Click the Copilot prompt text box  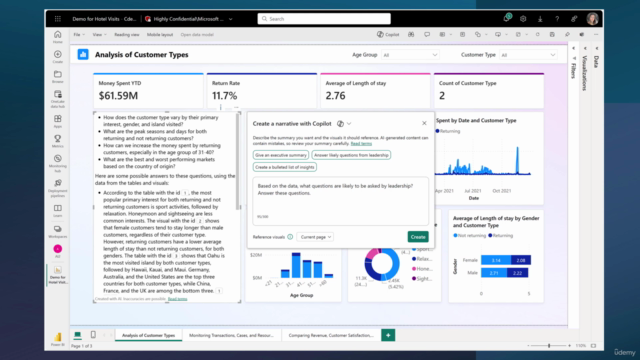[340, 201]
